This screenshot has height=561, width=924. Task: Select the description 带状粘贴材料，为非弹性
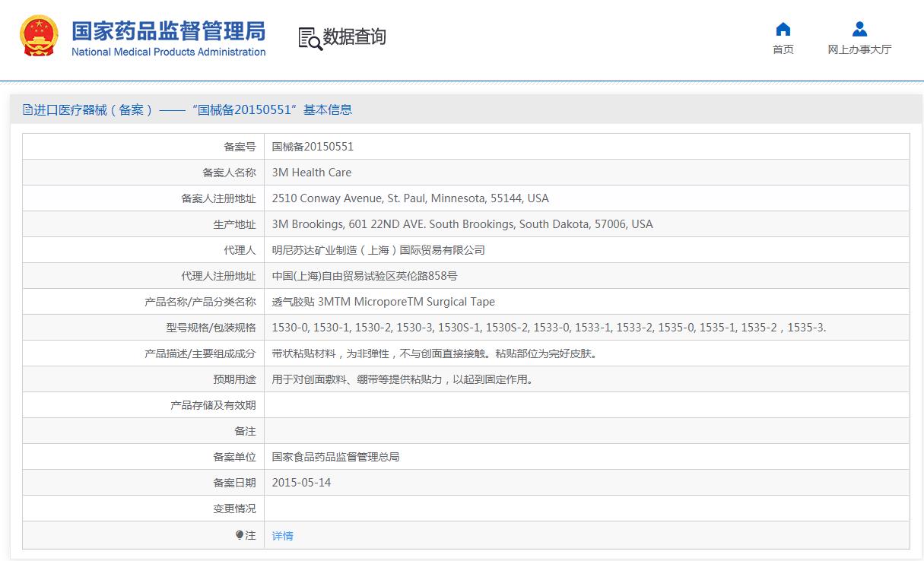point(434,353)
